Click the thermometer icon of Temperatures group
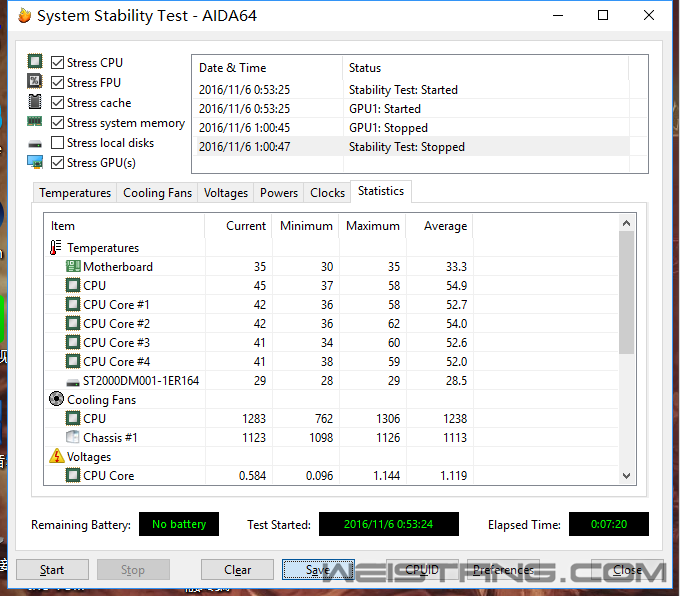The height and width of the screenshot is (596, 680). 55,248
